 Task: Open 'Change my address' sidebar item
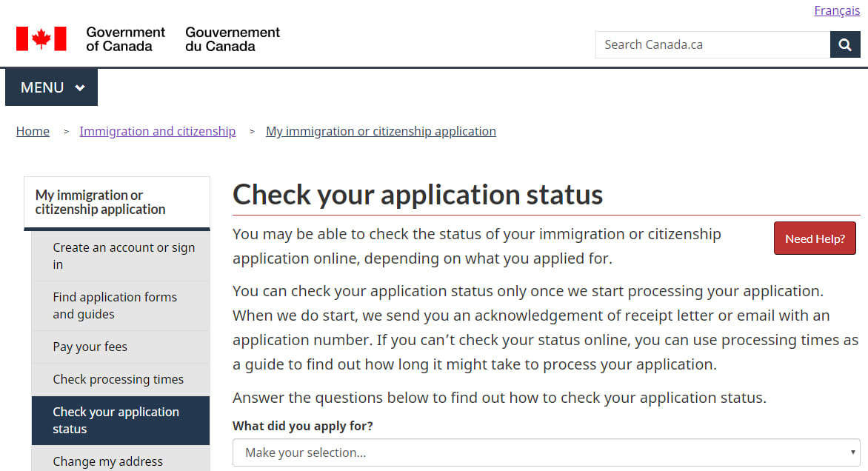click(x=121, y=461)
